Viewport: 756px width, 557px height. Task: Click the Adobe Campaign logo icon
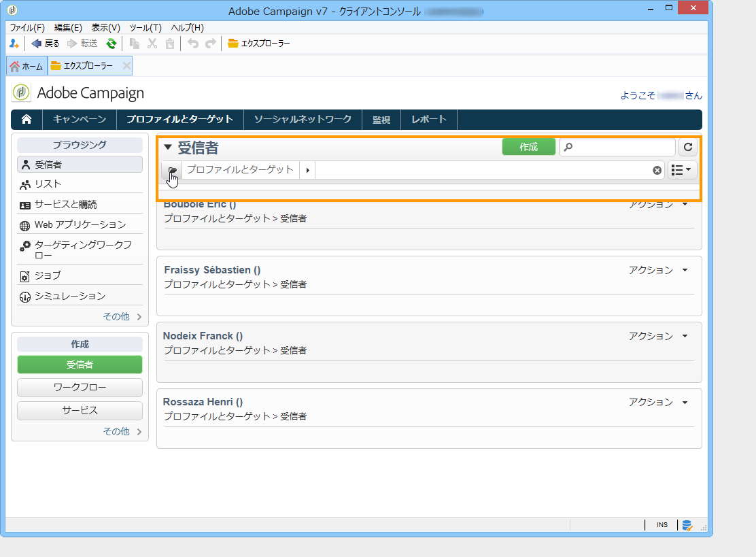[21, 92]
